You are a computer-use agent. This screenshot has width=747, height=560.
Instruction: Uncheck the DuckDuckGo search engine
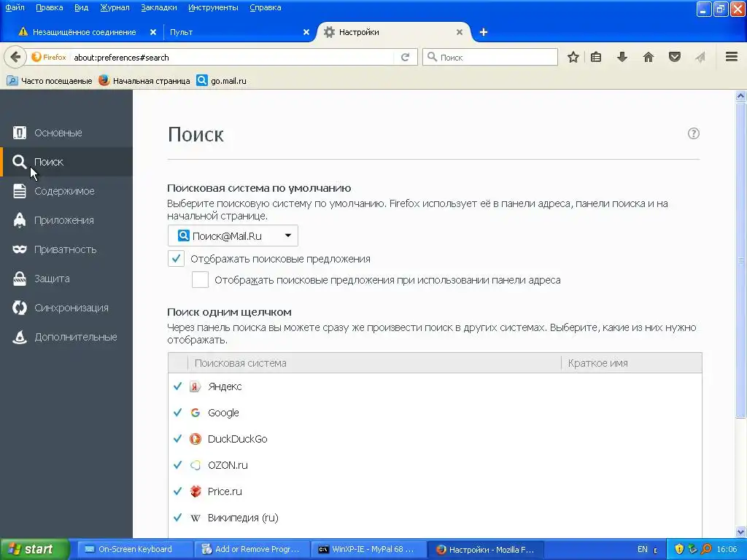178,438
